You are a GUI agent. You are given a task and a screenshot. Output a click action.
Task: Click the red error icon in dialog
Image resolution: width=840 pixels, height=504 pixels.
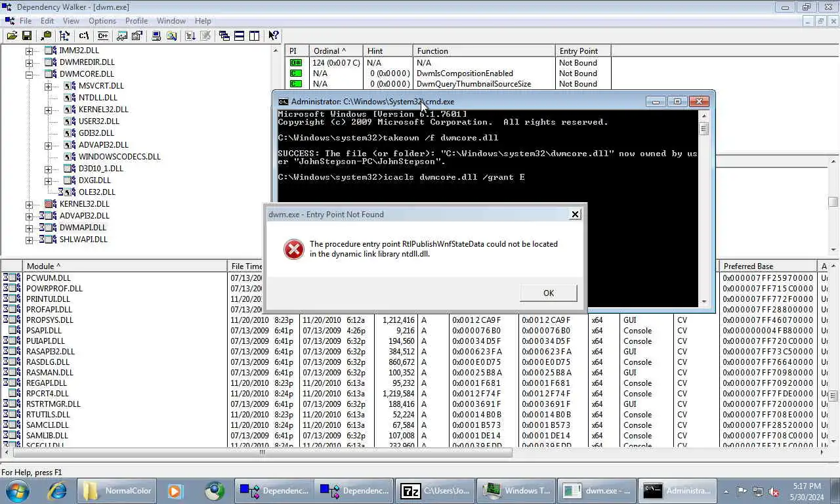293,249
